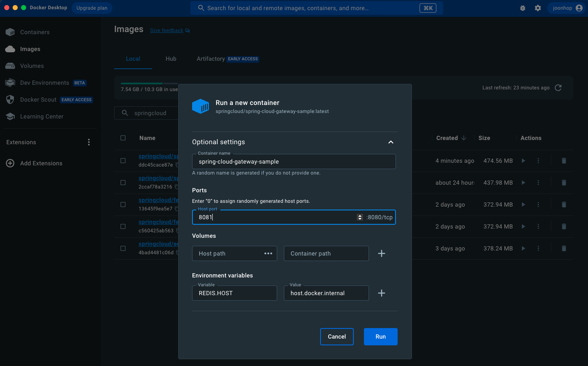
Task: Delete the 474.56 MB image
Action: 564,161
